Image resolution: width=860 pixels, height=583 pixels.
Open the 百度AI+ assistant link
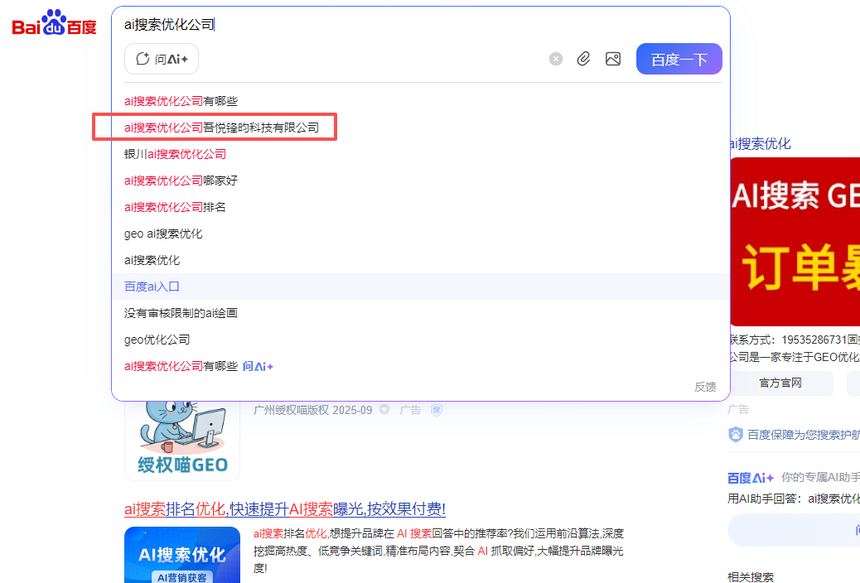750,478
